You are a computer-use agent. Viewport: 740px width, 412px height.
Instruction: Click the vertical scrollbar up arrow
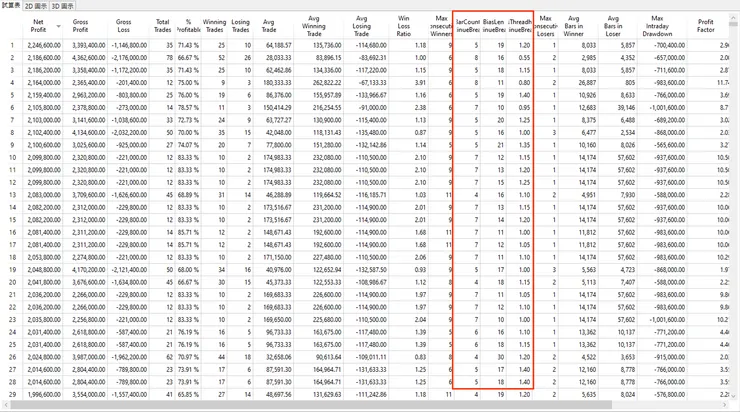click(x=733, y=17)
